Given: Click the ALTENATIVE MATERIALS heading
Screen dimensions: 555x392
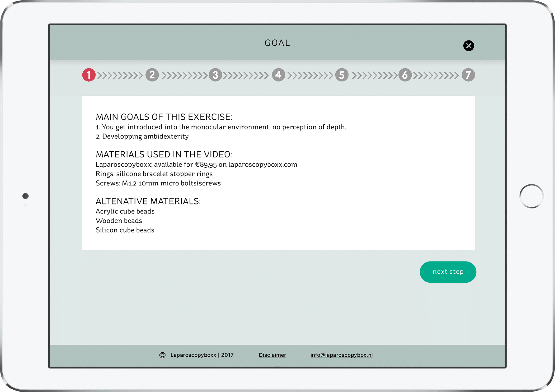Looking at the screenshot, I should coord(148,201).
